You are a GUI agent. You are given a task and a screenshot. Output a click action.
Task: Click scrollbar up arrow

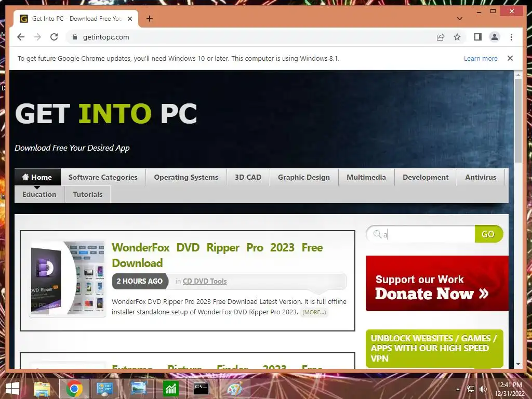pos(518,75)
